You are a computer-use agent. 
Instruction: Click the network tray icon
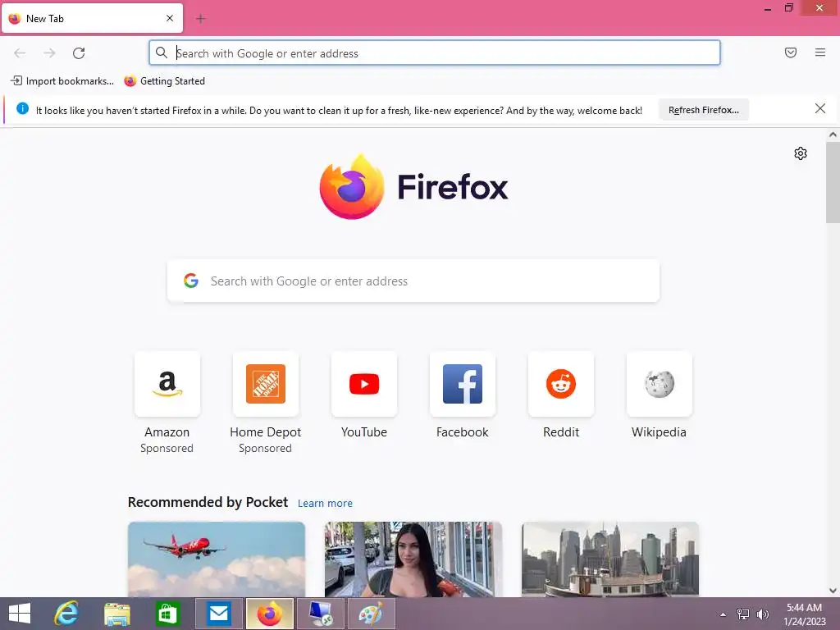tap(742, 614)
